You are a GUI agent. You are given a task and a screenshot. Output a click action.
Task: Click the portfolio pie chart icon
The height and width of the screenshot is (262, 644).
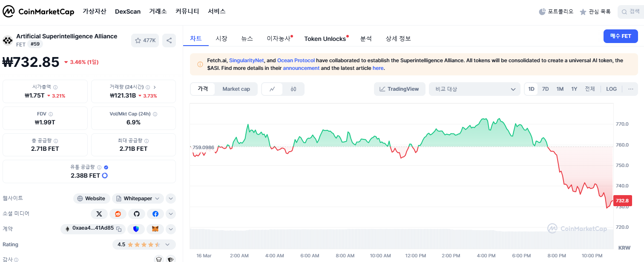(542, 12)
